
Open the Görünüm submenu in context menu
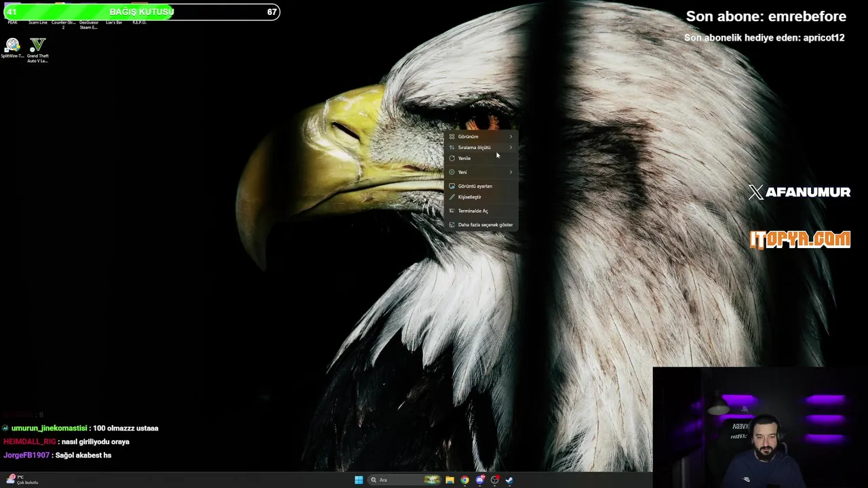click(481, 136)
